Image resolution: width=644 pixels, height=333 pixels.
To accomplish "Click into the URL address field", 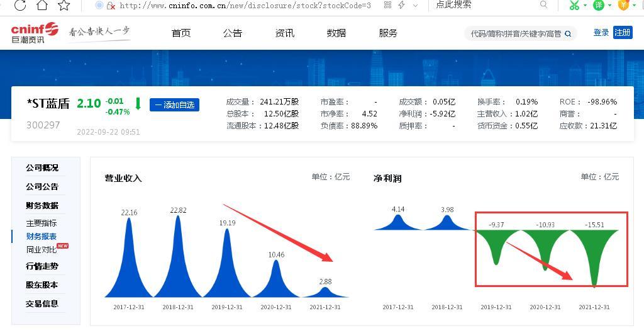I will click(x=245, y=5).
